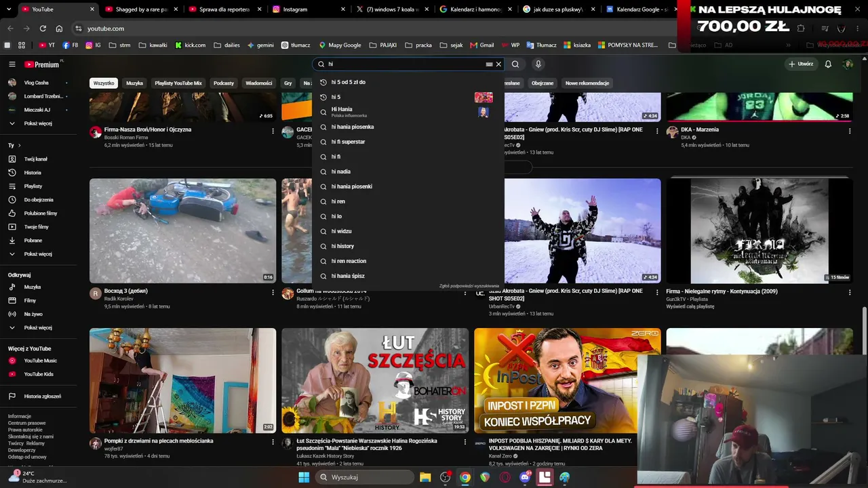Open options for DKA - Marzenia video
The height and width of the screenshot is (488, 868).
(x=850, y=131)
